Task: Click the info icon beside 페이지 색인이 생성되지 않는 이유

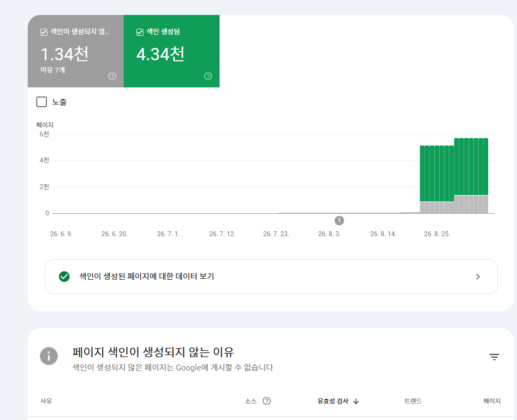Action: [x=49, y=356]
